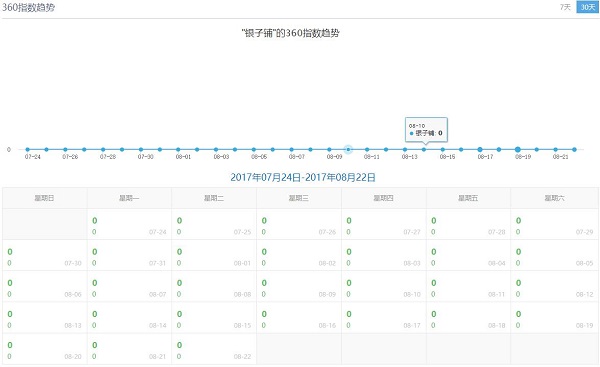The width and height of the screenshot is (600, 367).
Task: Select the 08-18 calendar cell
Action: tap(468, 318)
